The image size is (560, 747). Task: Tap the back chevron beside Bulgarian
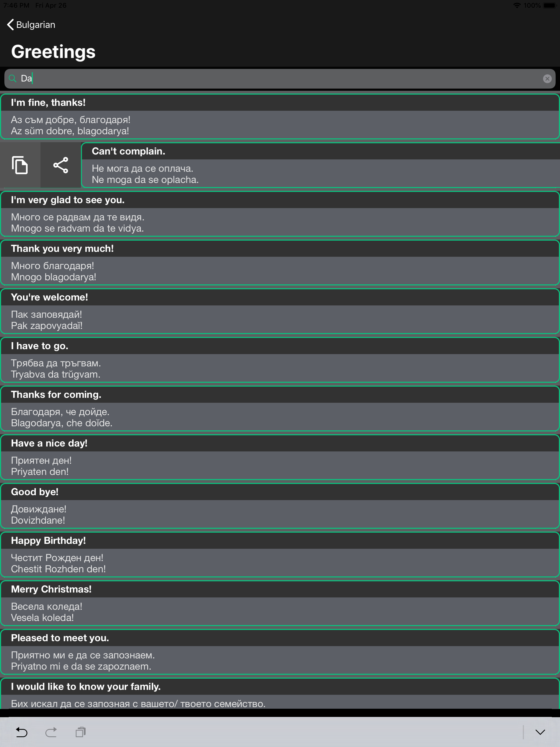(x=10, y=24)
